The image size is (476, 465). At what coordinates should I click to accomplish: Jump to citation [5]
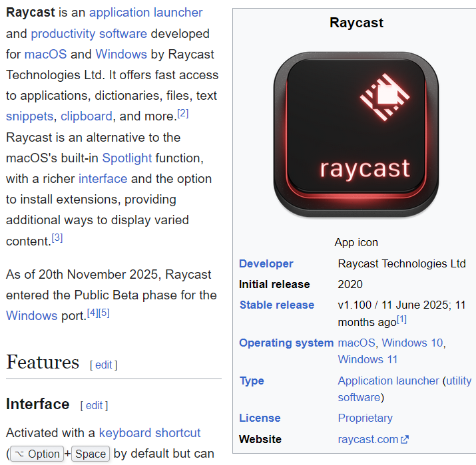click(x=104, y=313)
